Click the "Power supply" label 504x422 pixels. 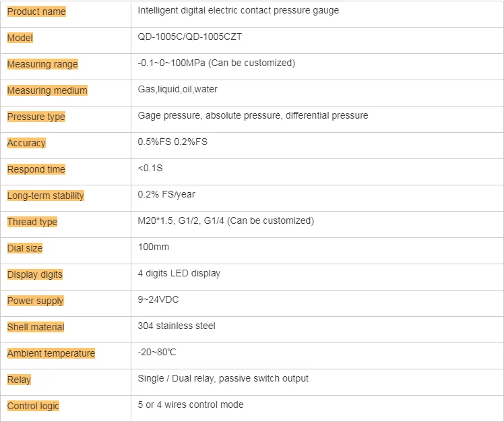click(36, 301)
